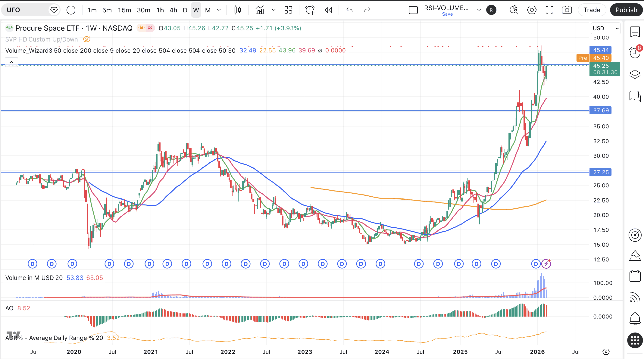Click the candlestick chart style icon
The height and width of the screenshot is (359, 644).
pos(237,10)
